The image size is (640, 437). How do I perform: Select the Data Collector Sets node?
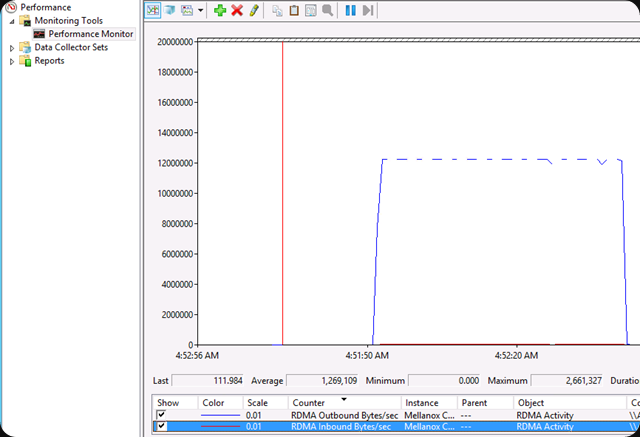tap(71, 47)
